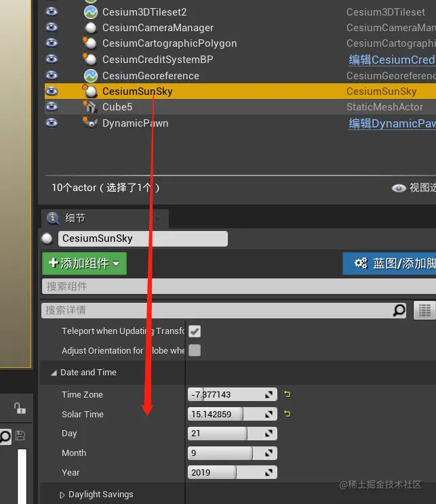Click the Cube5 static mesh icon
This screenshot has height=504, width=436.
click(x=90, y=107)
